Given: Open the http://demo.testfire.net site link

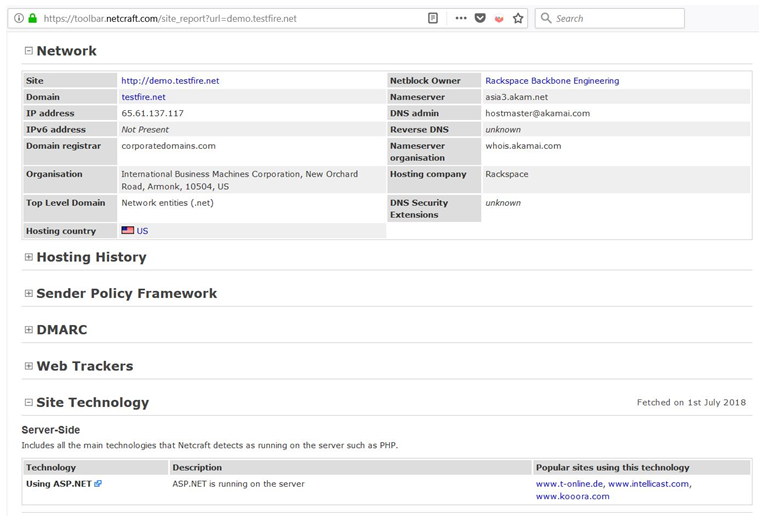Looking at the screenshot, I should pos(169,81).
